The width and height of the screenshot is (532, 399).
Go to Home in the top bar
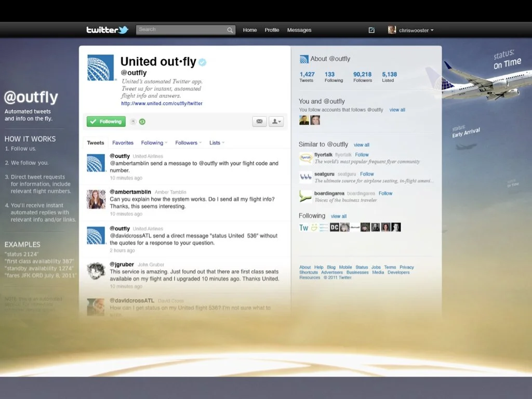click(250, 30)
